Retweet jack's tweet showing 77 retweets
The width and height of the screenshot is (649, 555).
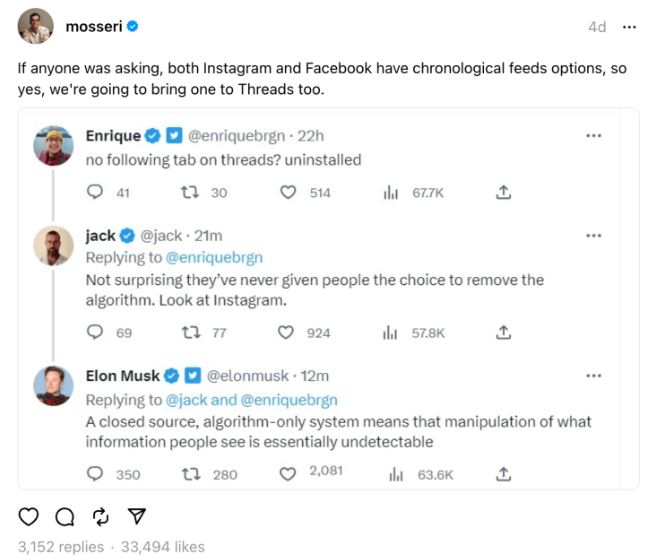(x=185, y=332)
